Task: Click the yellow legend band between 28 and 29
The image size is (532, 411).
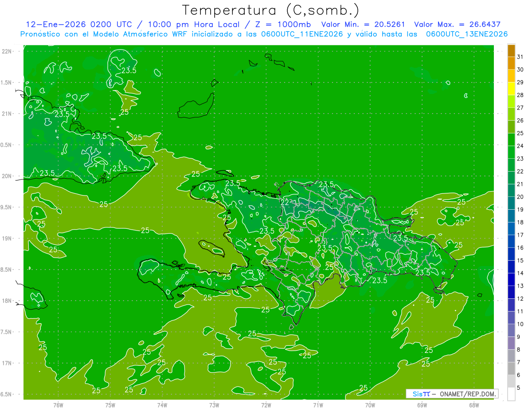Action: click(511, 88)
